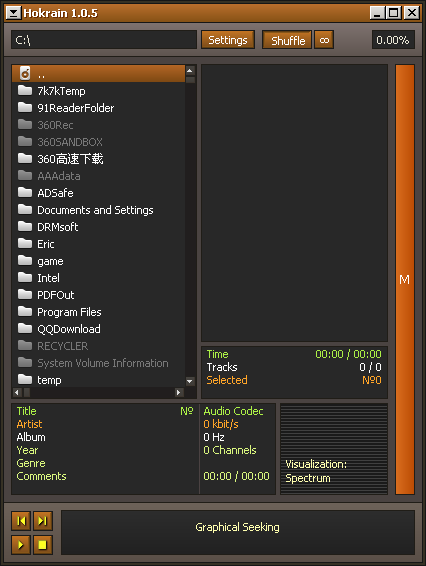Open the title bar system menu icon

click(14, 13)
